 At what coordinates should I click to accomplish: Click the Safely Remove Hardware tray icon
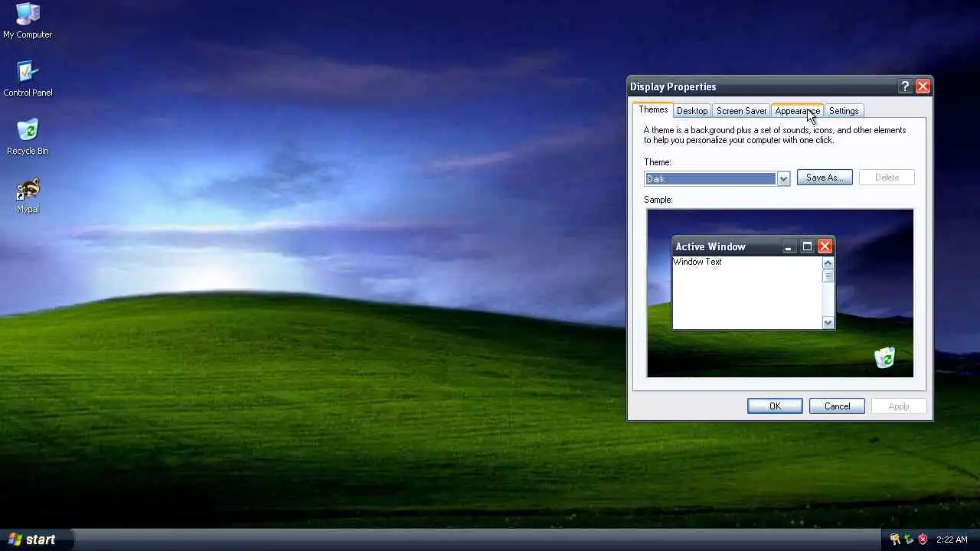tap(909, 540)
